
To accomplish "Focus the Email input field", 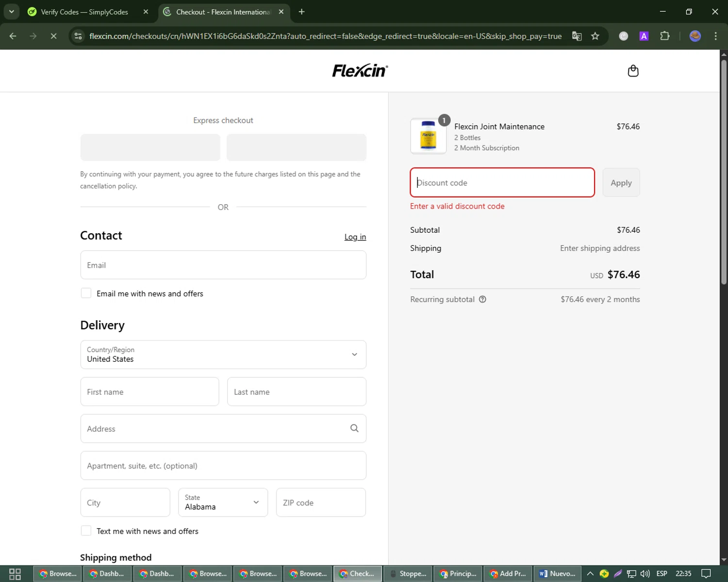I will tap(223, 265).
